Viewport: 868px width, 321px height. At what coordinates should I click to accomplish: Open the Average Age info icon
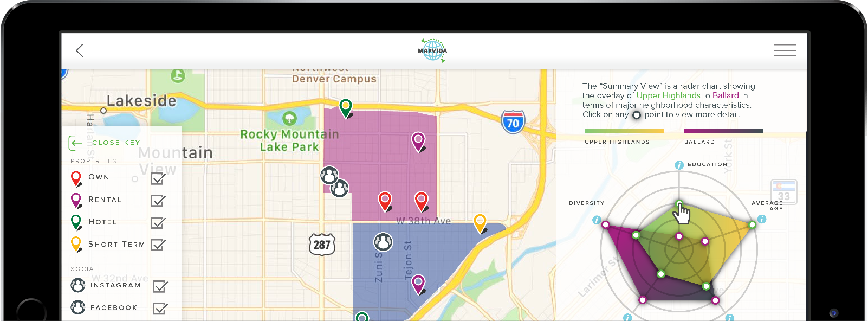click(x=762, y=219)
